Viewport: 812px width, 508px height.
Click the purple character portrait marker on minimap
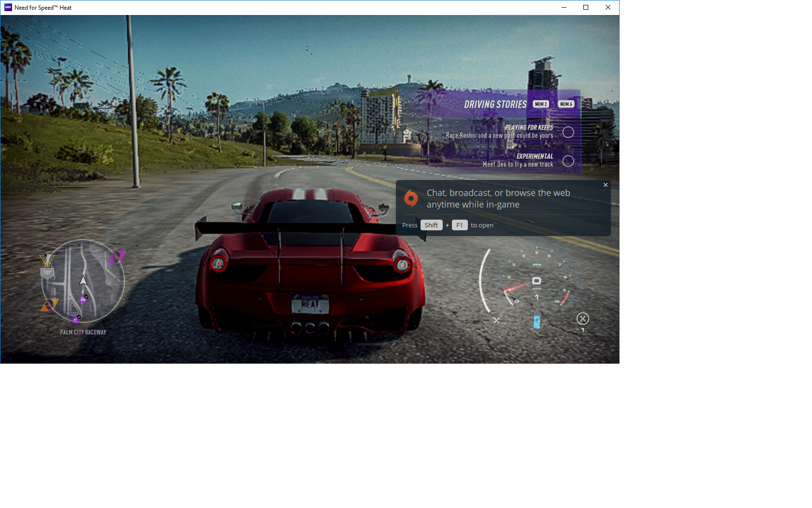point(116,256)
